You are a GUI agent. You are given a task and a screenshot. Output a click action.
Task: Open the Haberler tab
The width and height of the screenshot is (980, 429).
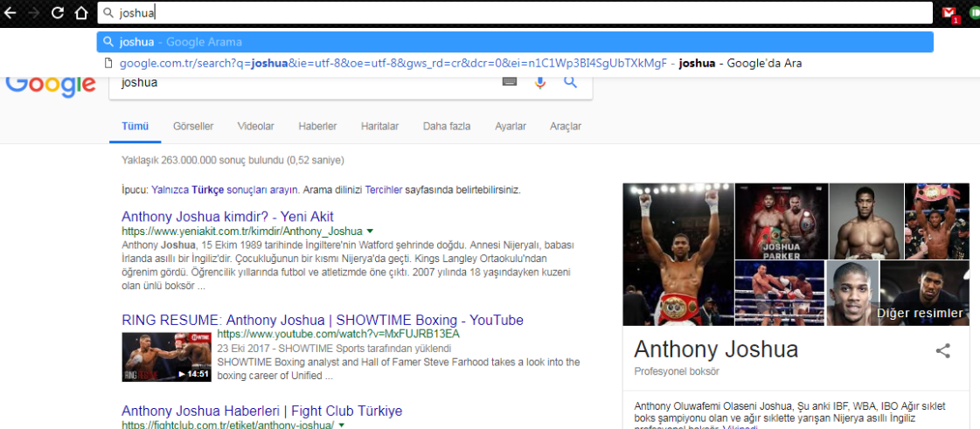[x=317, y=126]
